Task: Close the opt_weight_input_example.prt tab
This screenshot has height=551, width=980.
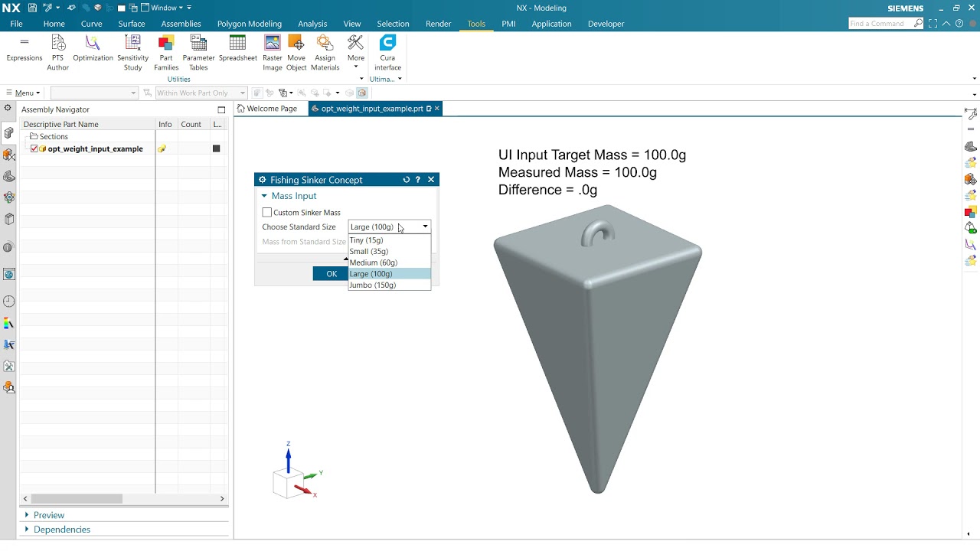Action: pos(437,109)
